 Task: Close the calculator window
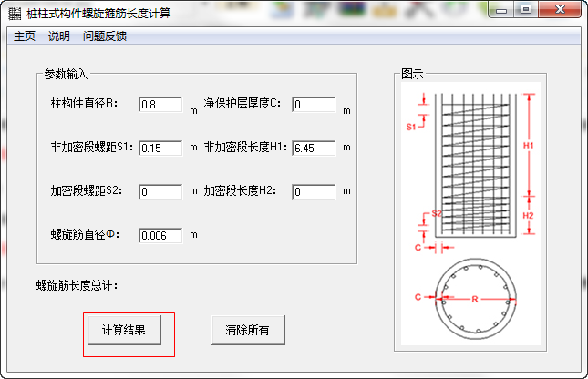click(x=560, y=10)
